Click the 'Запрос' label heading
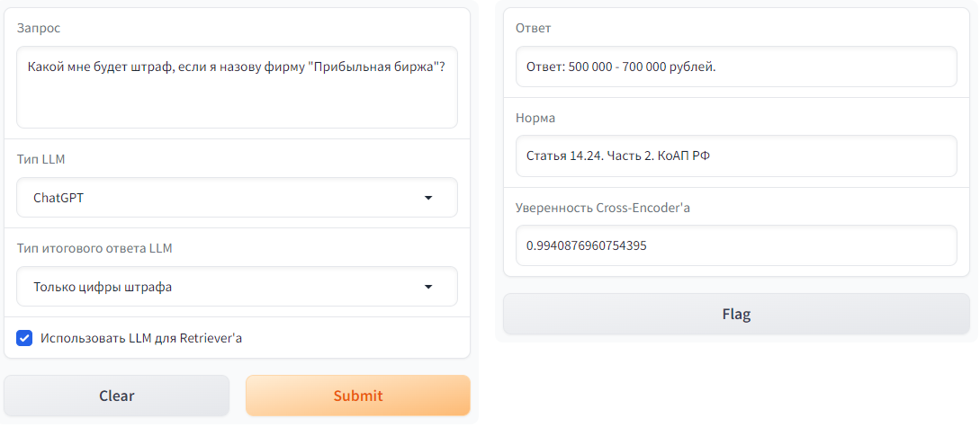Viewport: 980px width, 427px height. coord(39,28)
